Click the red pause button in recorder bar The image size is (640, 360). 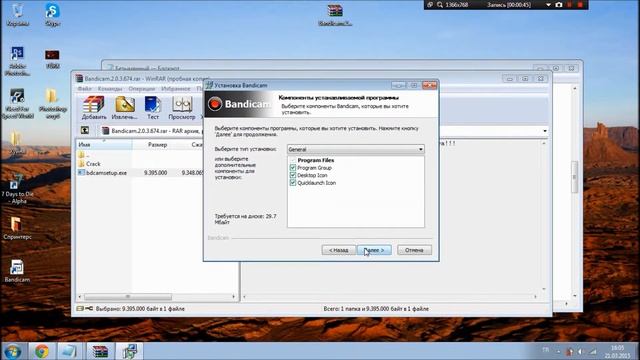570,5
